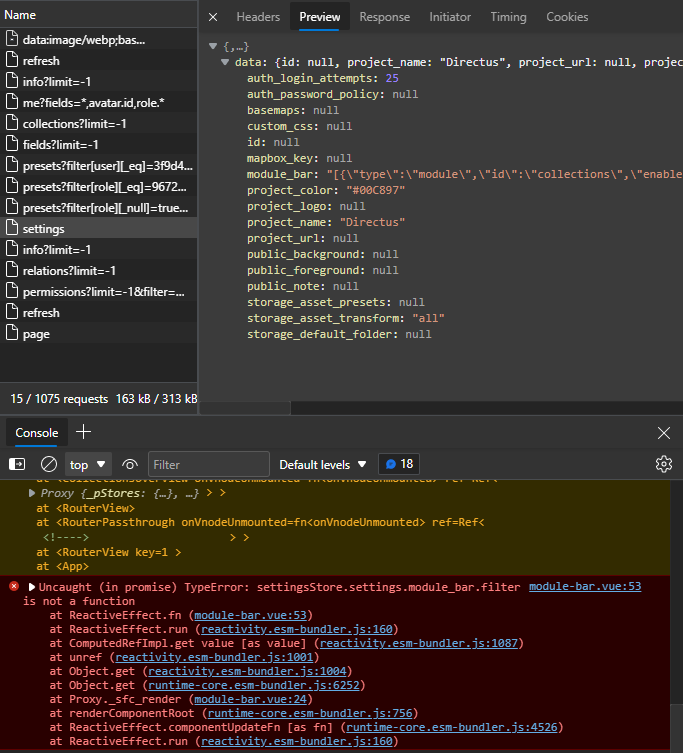Close the request details panel
This screenshot has width=683, height=753.
tap(213, 17)
